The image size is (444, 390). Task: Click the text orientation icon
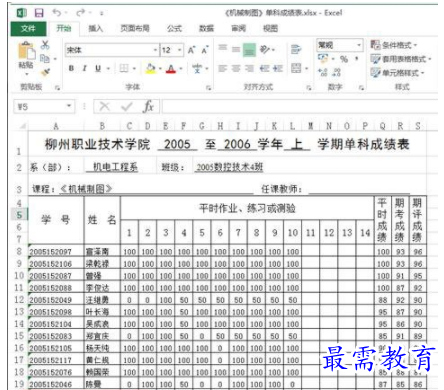coord(265,49)
